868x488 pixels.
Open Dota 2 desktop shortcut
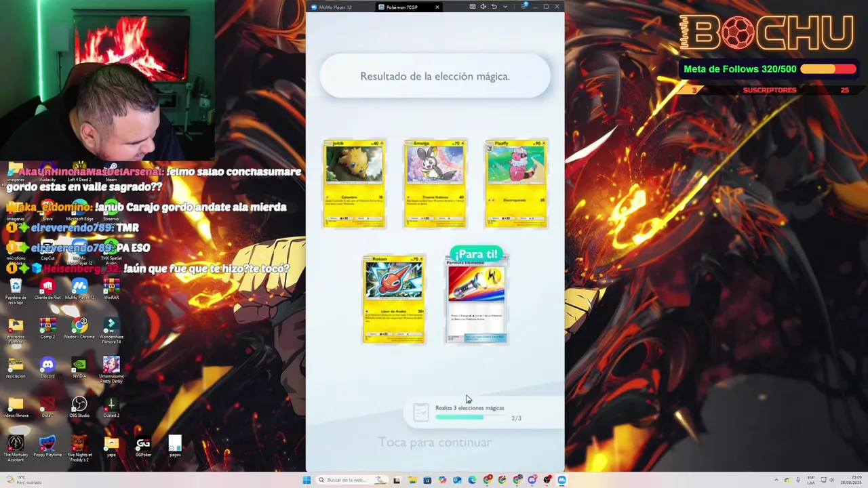coord(47,408)
